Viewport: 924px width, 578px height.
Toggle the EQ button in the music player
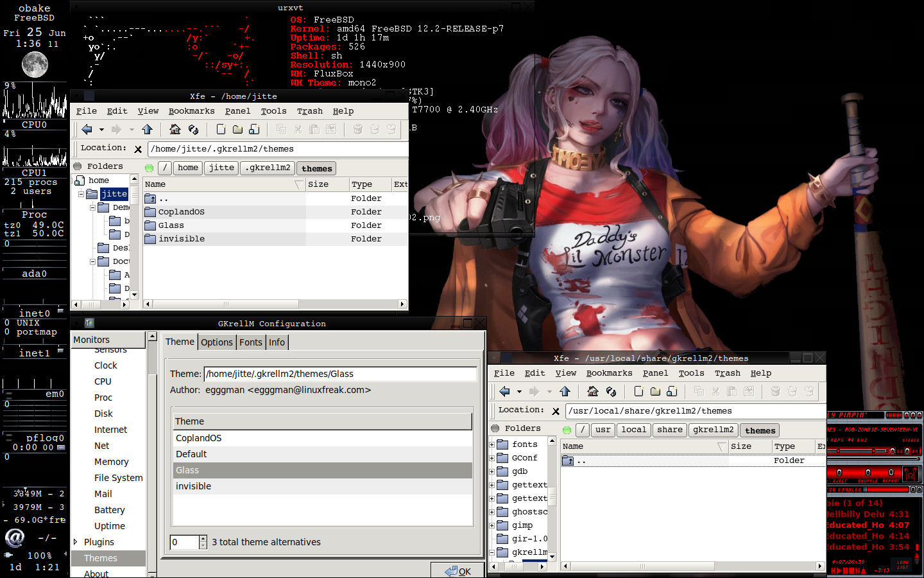[893, 451]
